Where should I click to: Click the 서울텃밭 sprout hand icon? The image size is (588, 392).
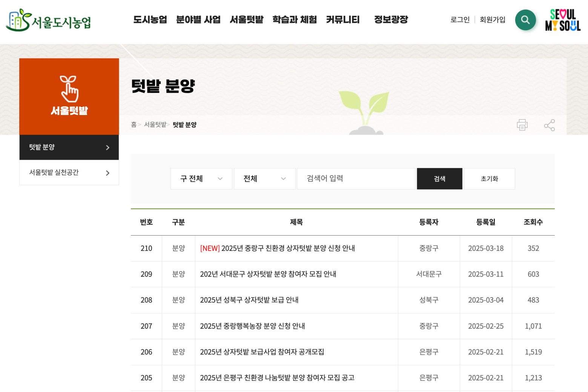pyautogui.click(x=69, y=89)
